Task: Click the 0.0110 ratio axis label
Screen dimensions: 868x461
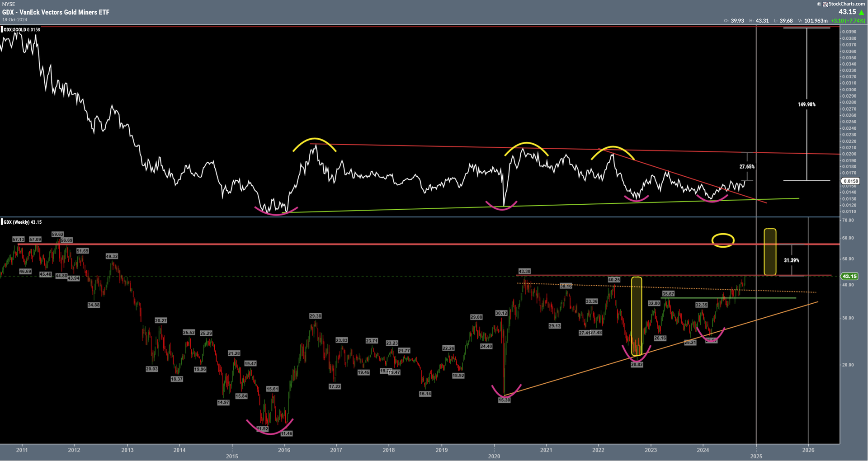Action: pyautogui.click(x=850, y=212)
